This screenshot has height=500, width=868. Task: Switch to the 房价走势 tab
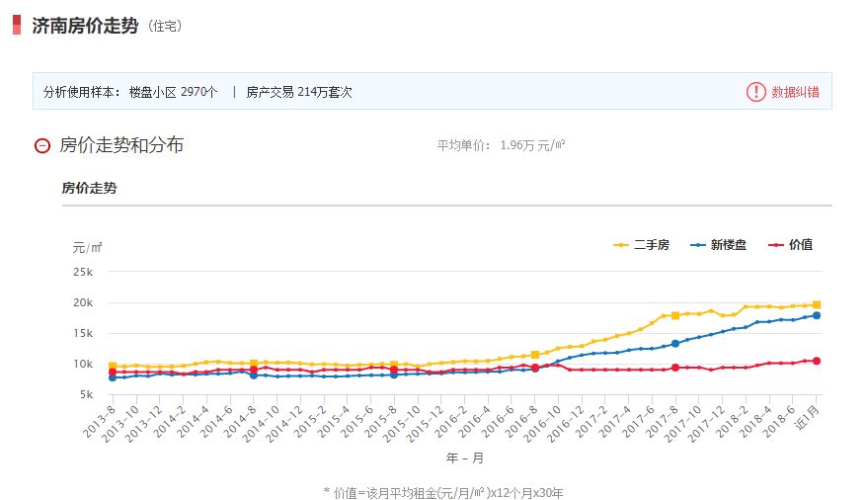pos(89,188)
